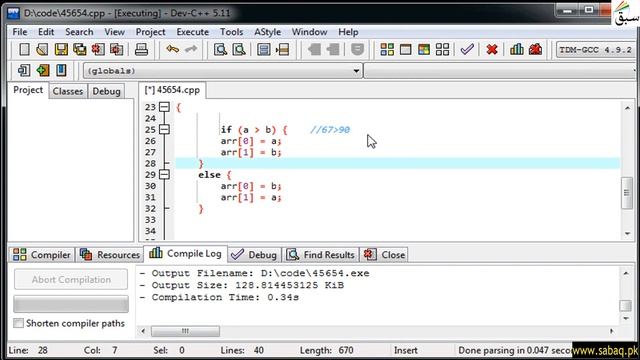This screenshot has height=360, width=640.
Task: Collapse the else block fold line 29
Action: (164, 175)
